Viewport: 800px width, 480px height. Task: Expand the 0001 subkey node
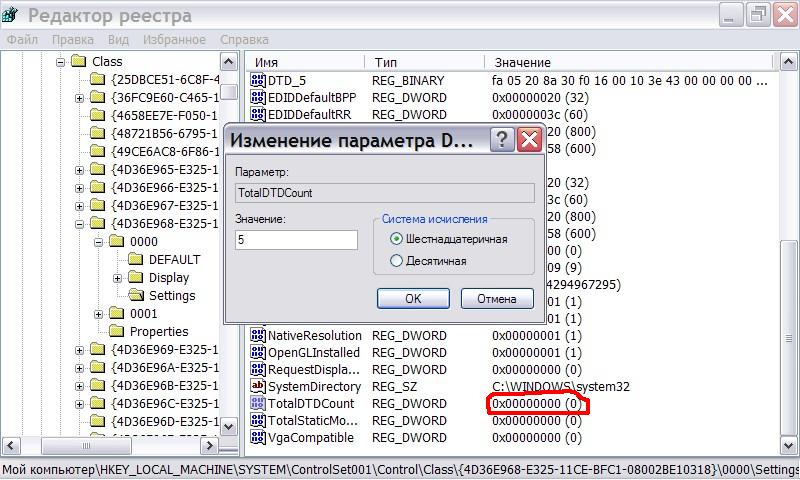pyautogui.click(x=99, y=314)
